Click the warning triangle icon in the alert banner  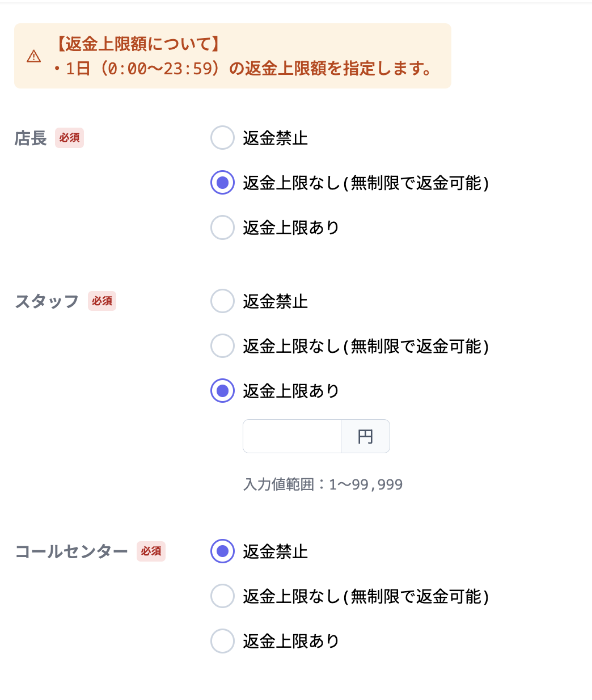34,56
